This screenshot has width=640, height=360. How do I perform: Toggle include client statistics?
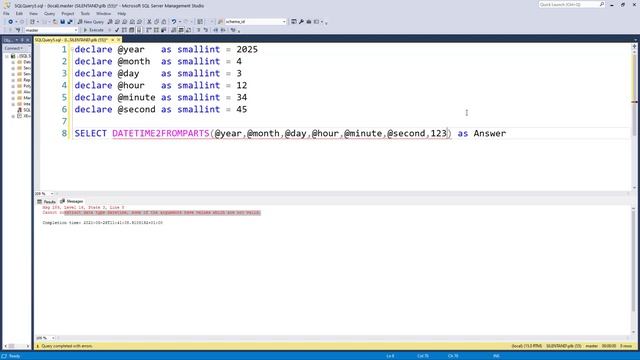coord(163,30)
